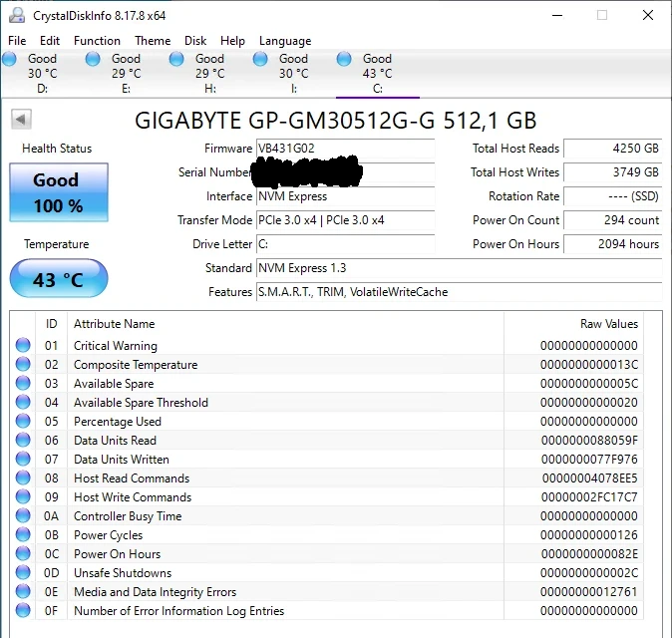Click status icon for Percentage Used row
The height and width of the screenshot is (638, 672).
pyautogui.click(x=23, y=421)
